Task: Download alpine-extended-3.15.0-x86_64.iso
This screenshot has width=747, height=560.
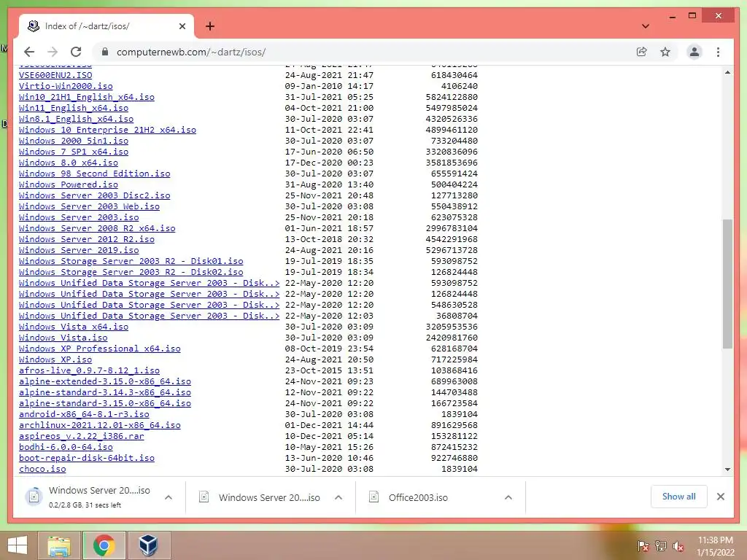Action: click(x=105, y=382)
